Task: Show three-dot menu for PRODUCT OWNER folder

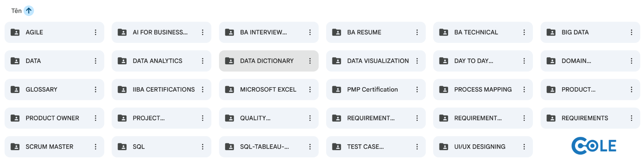Action: 95,118
